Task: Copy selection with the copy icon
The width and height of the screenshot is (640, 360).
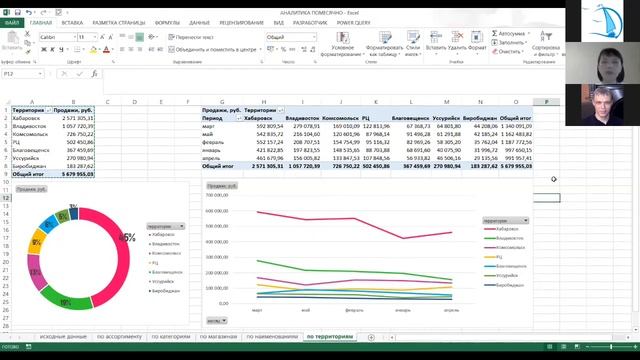Action: coord(27,43)
